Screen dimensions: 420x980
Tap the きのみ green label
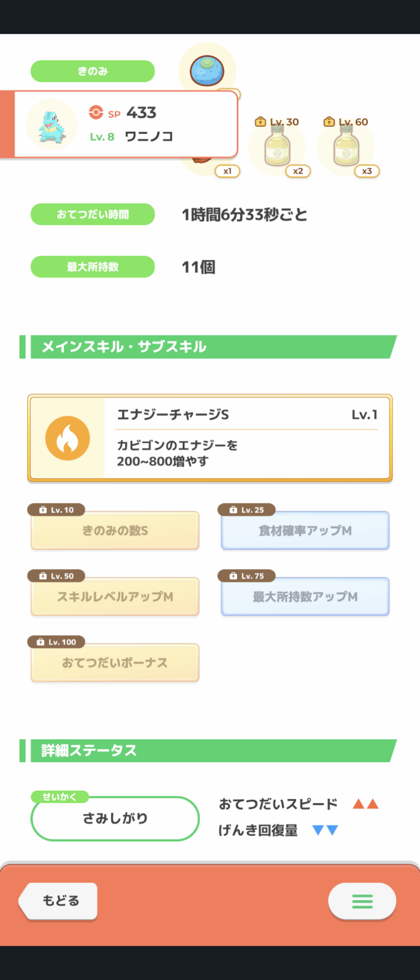click(93, 71)
